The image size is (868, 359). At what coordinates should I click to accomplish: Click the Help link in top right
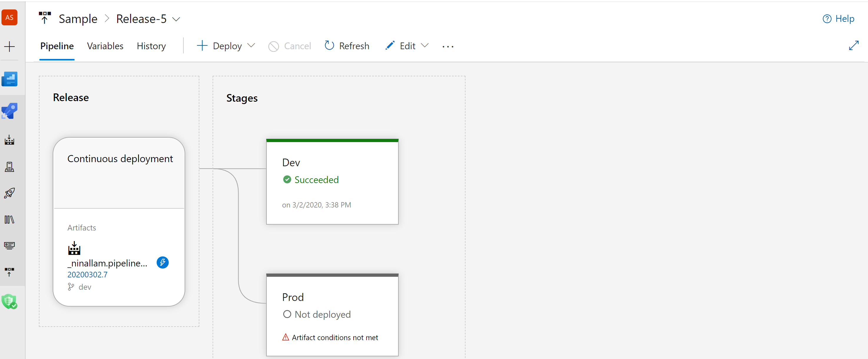coord(839,18)
